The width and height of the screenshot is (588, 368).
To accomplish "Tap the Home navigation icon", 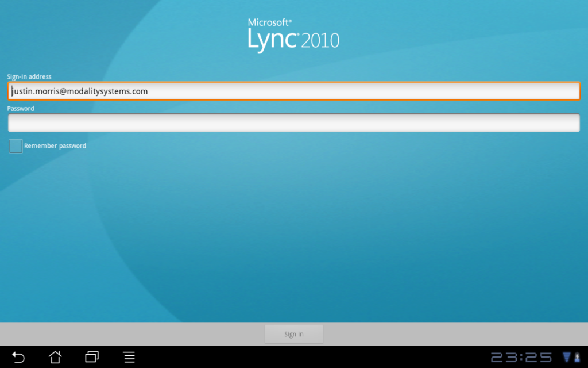I will click(x=55, y=357).
